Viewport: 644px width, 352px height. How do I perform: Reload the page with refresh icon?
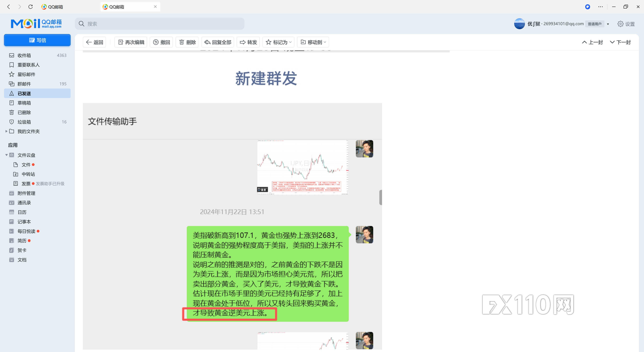[31, 7]
